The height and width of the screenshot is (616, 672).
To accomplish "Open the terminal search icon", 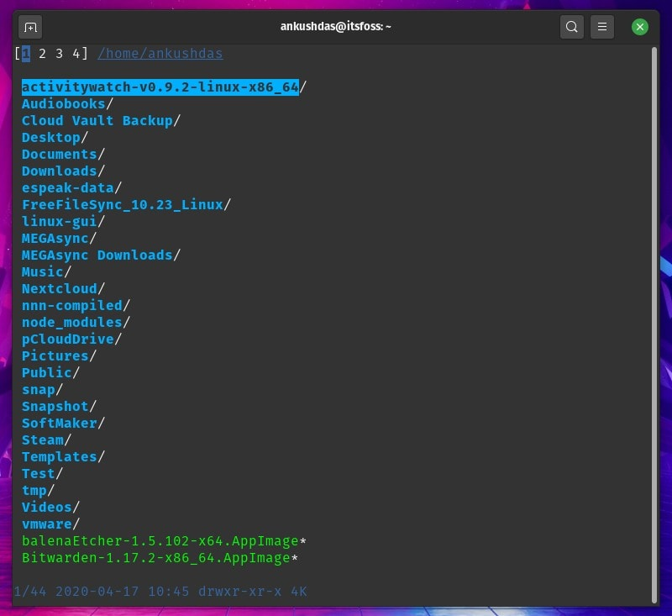I will click(x=572, y=27).
